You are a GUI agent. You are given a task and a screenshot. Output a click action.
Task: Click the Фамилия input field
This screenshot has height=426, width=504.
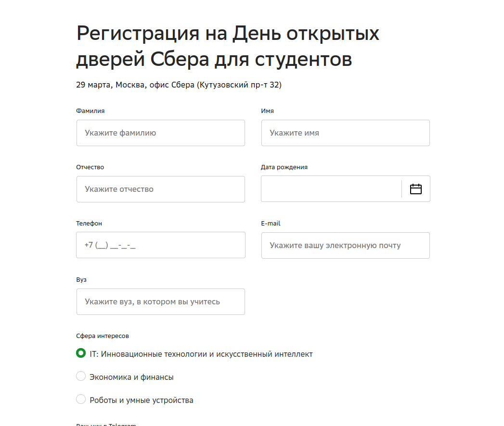tap(160, 133)
